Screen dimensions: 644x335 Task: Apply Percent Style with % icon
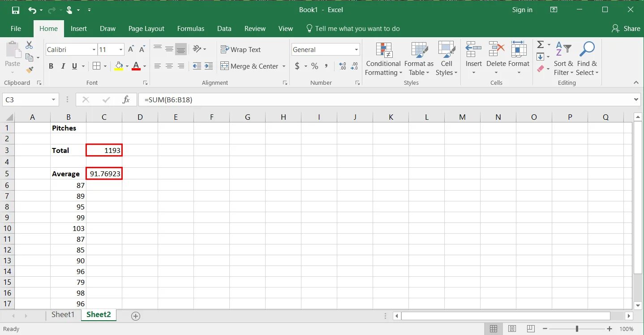tap(314, 66)
